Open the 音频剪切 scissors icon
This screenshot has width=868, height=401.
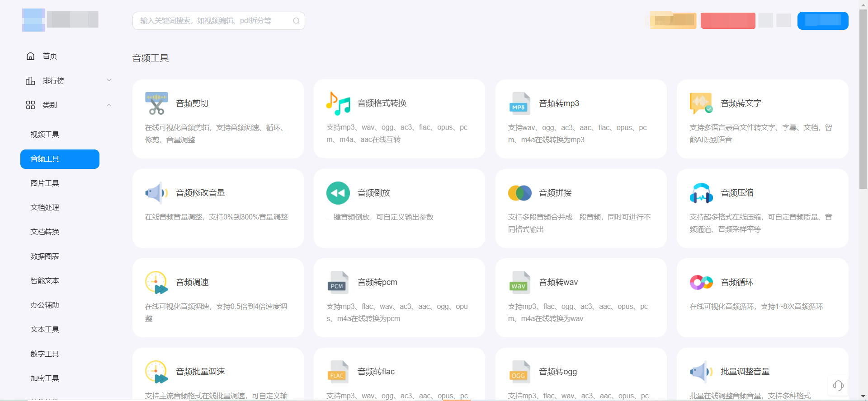pyautogui.click(x=156, y=103)
